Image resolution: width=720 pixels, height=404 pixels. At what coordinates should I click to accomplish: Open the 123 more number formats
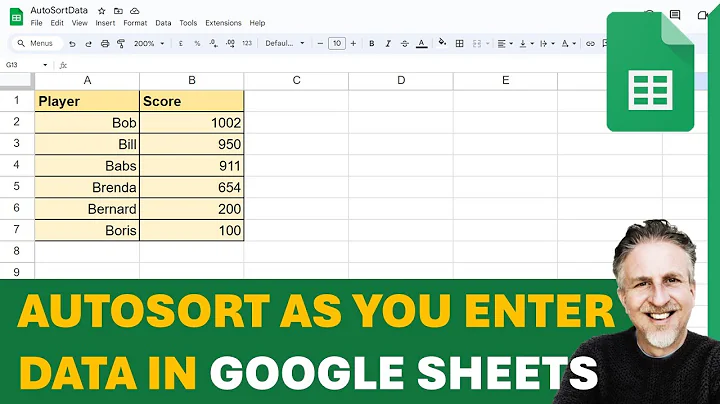(247, 44)
